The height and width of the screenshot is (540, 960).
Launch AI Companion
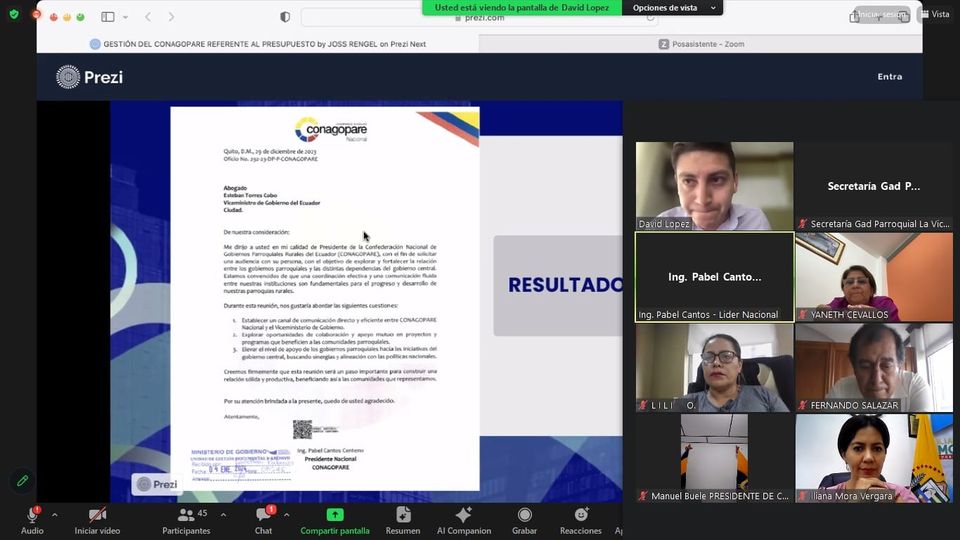pyautogui.click(x=463, y=515)
